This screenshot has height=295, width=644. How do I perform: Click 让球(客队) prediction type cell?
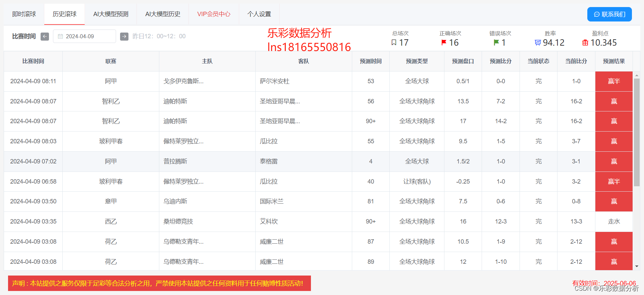(x=417, y=182)
